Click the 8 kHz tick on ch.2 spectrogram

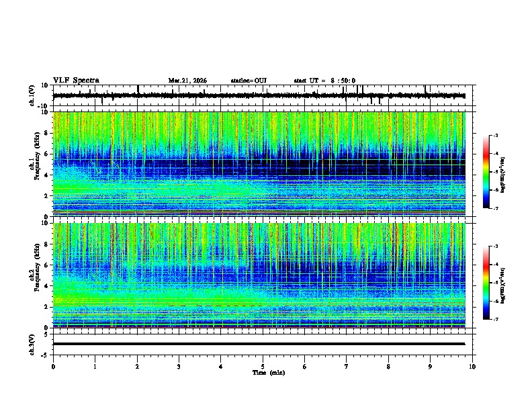point(46,244)
